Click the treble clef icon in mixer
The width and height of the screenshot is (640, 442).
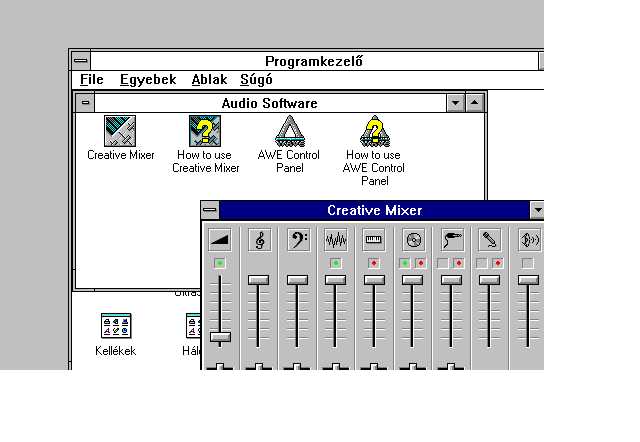pyautogui.click(x=260, y=240)
